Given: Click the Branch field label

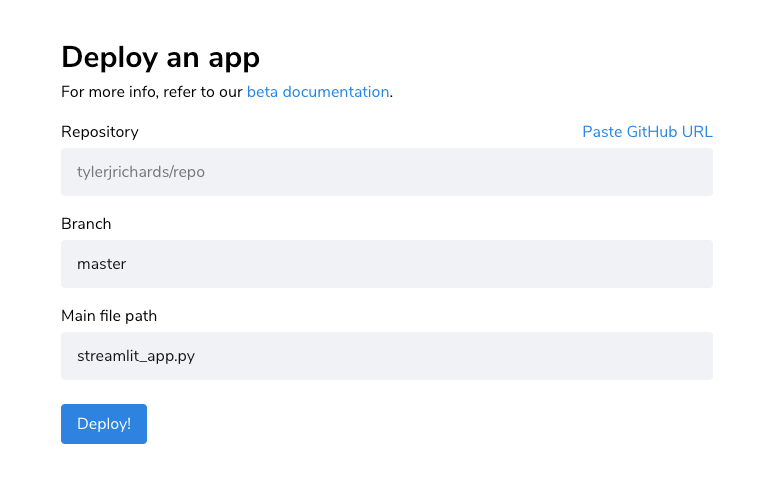Looking at the screenshot, I should pos(86,224).
